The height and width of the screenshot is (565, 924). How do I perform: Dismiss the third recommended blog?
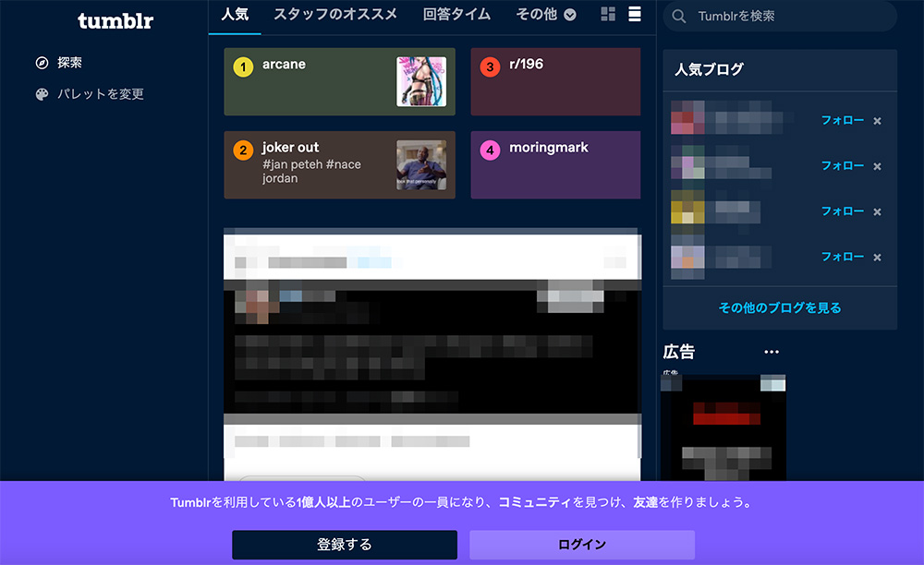(878, 212)
